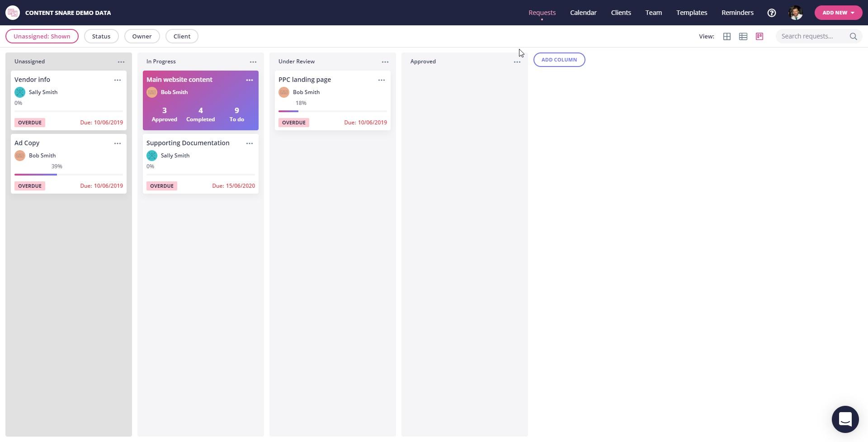This screenshot has width=868, height=442.
Task: Click Overdue badge on Vendor info card
Action: pos(30,123)
